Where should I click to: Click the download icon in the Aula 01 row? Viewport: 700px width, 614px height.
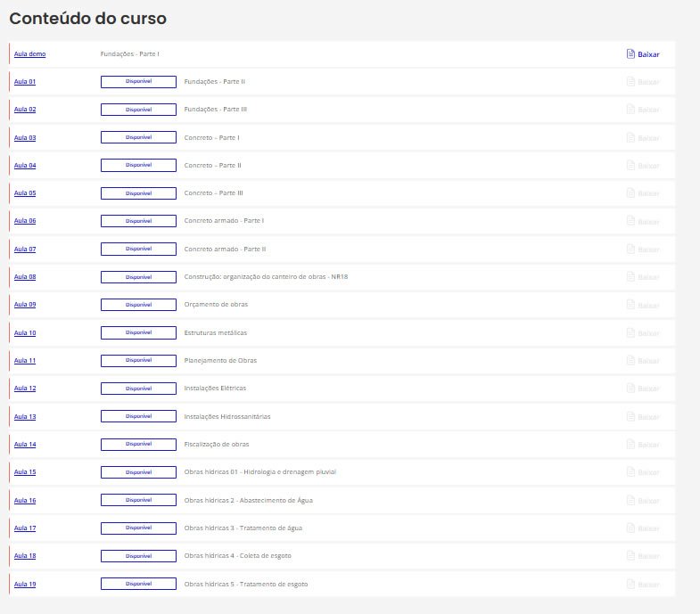pos(630,82)
